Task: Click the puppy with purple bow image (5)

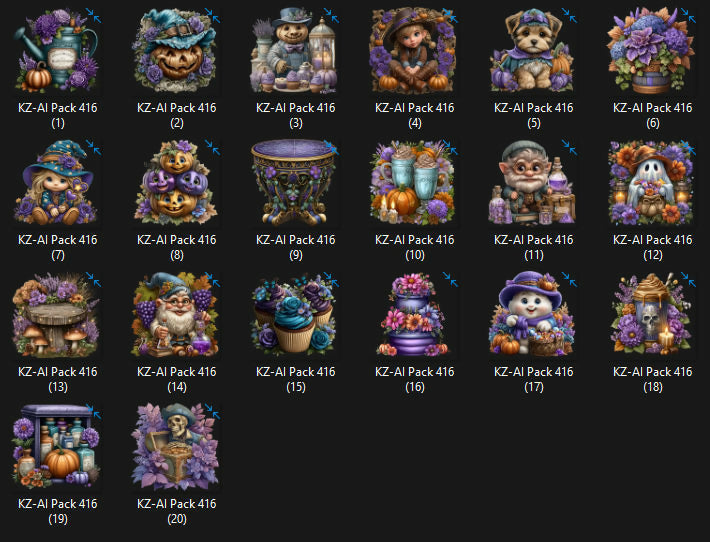Action: 533,50
